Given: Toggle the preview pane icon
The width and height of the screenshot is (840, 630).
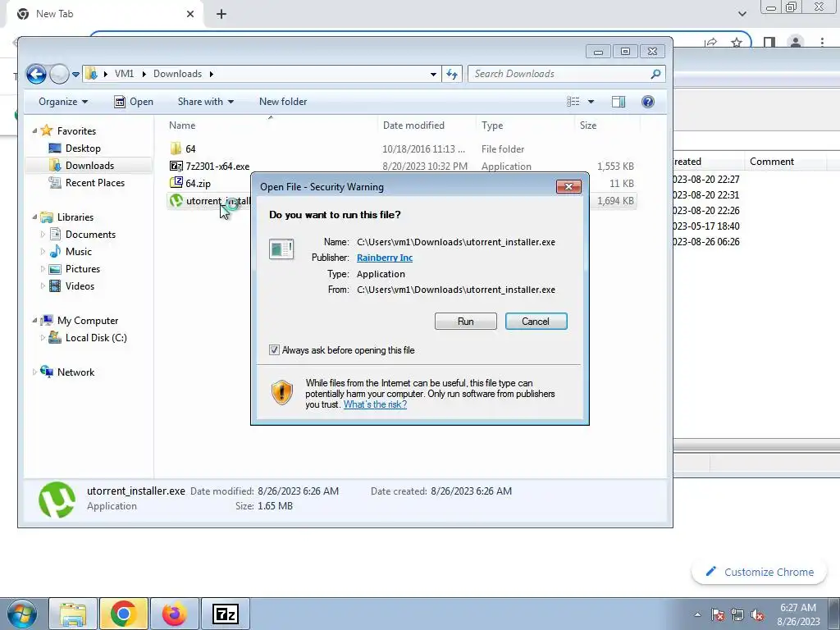Looking at the screenshot, I should pos(619,102).
